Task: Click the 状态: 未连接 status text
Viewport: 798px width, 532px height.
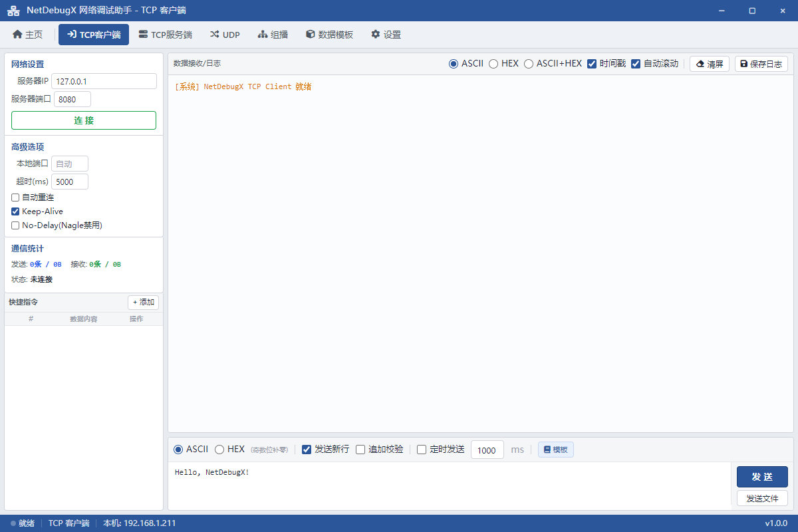Action: point(32,279)
